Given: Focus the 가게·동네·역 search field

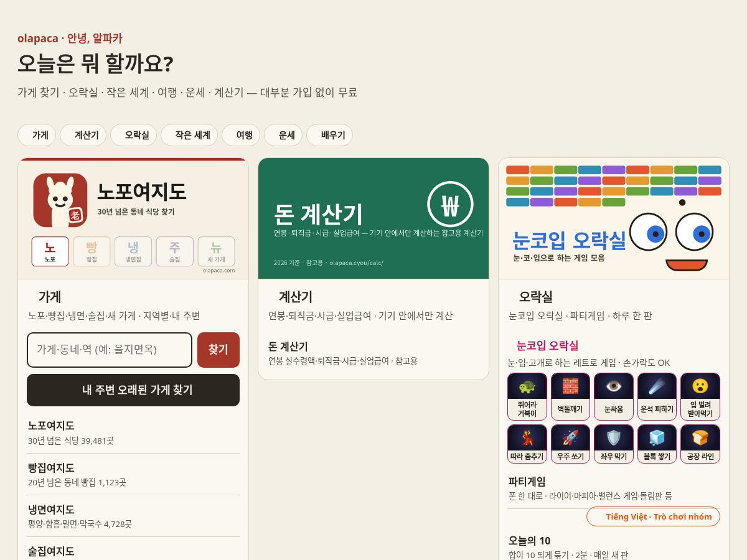Looking at the screenshot, I should 110,350.
